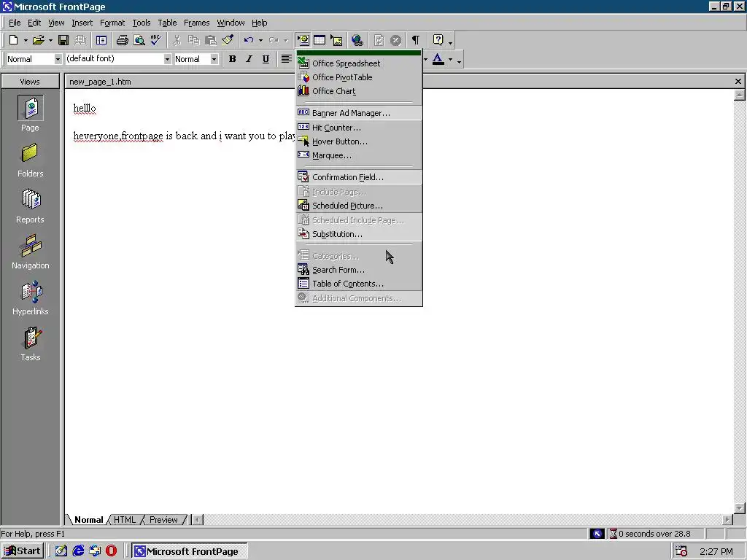Screen dimensions: 747x560
Task: Click the Insert Component toolbar icon
Action: (303, 41)
